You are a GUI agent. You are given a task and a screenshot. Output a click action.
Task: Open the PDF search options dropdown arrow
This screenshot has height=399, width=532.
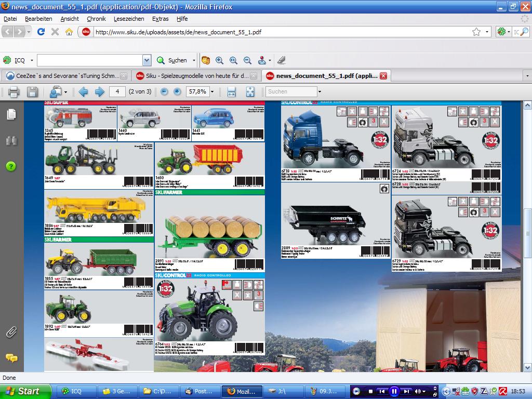click(x=320, y=92)
